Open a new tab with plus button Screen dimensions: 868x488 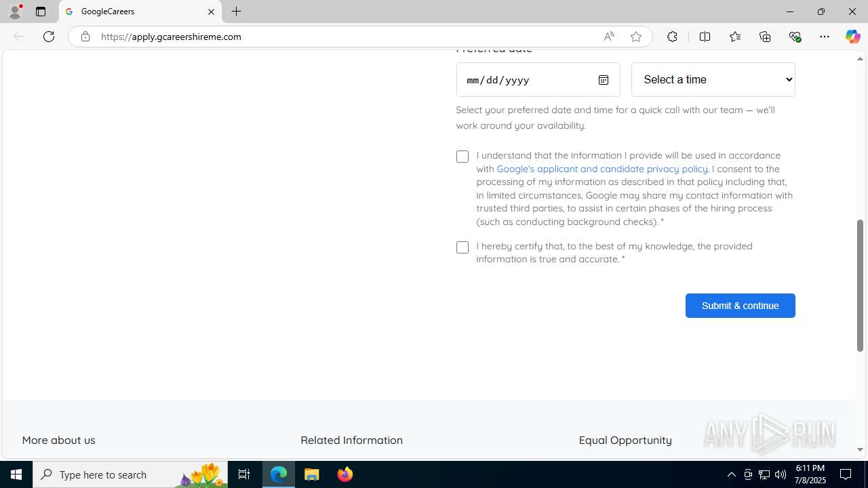(x=237, y=12)
